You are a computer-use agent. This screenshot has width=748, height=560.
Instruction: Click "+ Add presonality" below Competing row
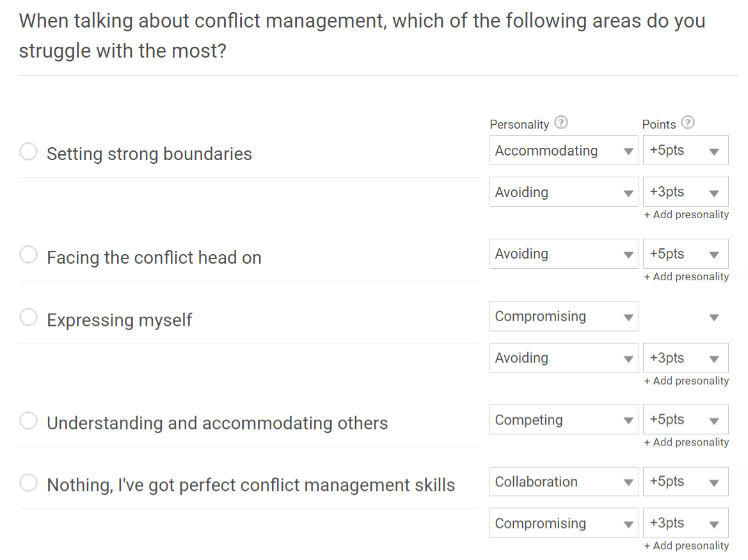(686, 443)
